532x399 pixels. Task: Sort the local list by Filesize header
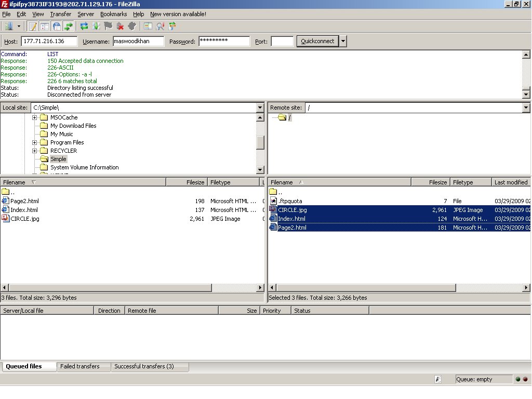[187, 182]
